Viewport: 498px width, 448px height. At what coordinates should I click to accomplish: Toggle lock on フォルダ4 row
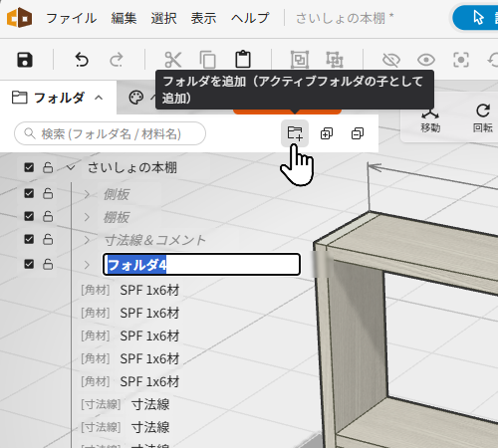[48, 264]
